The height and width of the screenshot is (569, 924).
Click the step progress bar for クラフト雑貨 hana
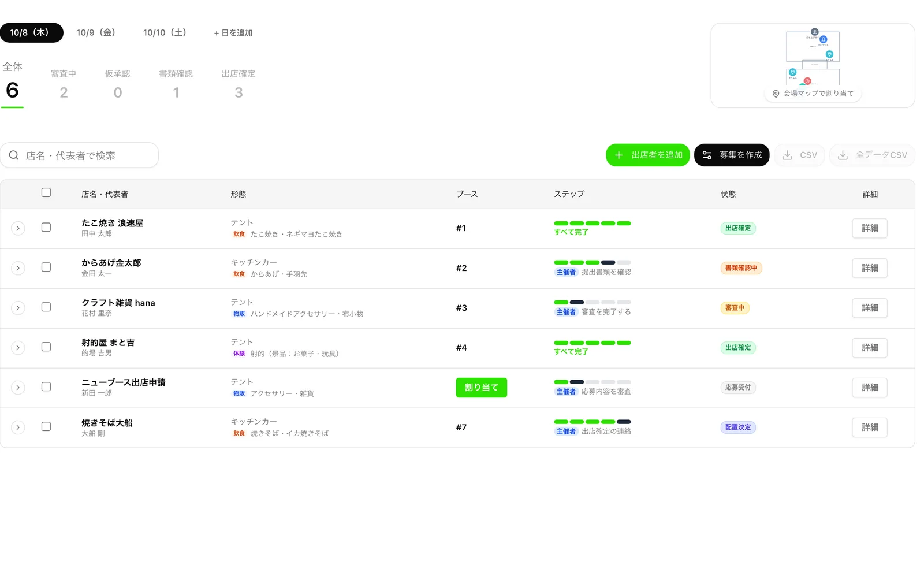(593, 302)
